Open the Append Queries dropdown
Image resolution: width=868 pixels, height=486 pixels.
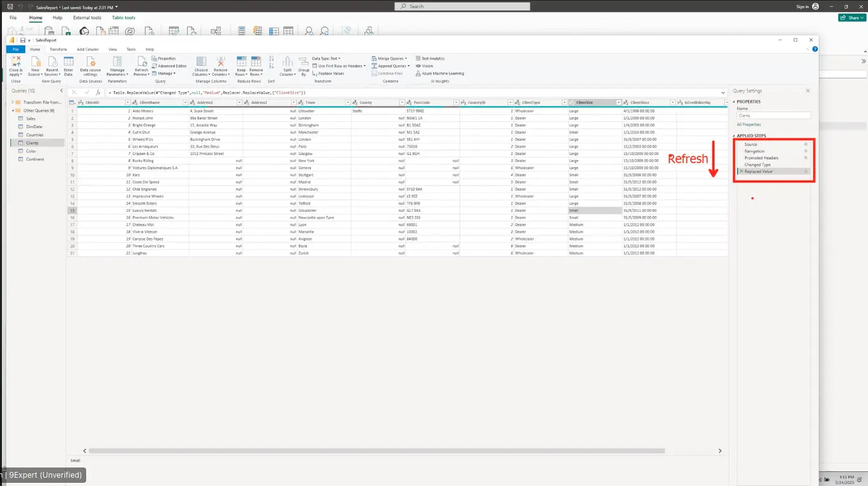point(390,66)
